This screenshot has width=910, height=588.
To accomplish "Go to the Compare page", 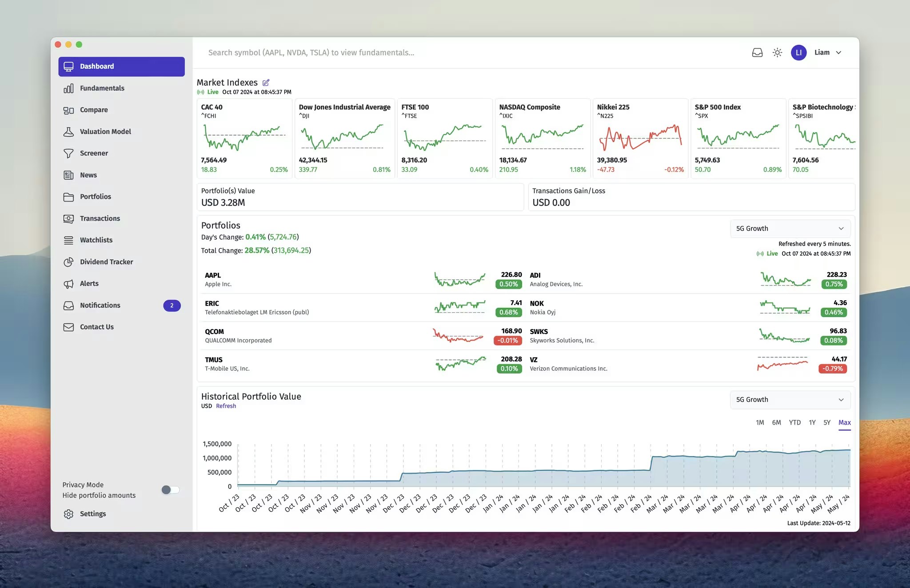I will pos(121,110).
